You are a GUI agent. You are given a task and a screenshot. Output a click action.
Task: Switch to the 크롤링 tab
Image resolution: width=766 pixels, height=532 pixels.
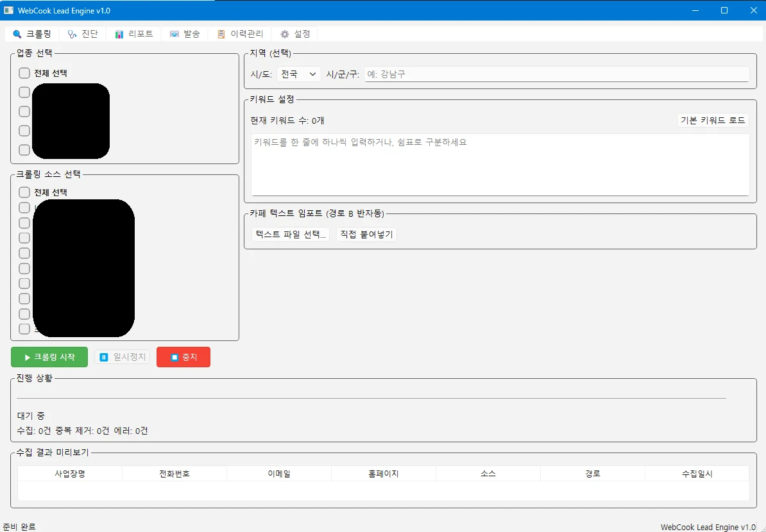tap(31, 34)
